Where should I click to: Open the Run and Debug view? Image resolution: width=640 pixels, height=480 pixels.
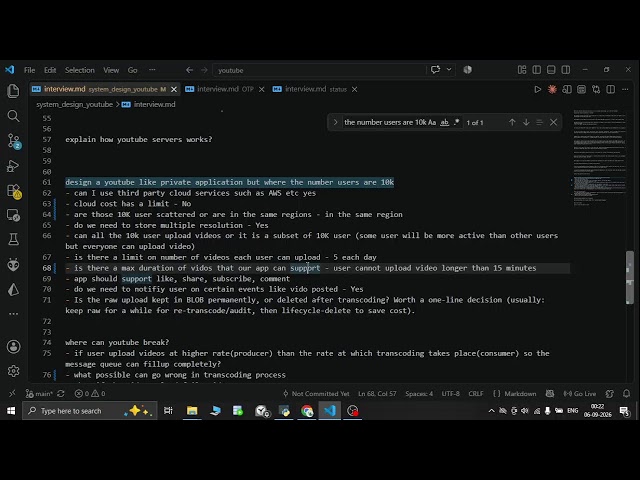point(13,166)
